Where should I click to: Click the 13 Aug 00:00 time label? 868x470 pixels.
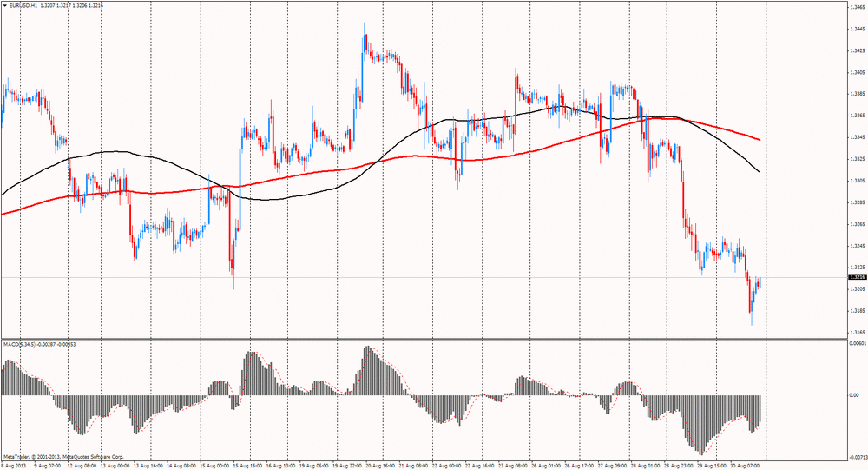[115, 466]
